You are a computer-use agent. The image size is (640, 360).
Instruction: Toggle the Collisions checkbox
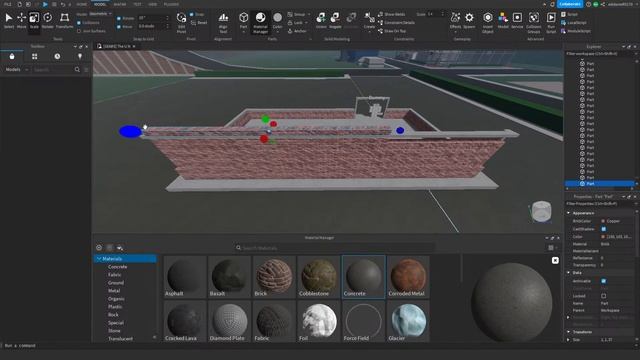click(79, 23)
